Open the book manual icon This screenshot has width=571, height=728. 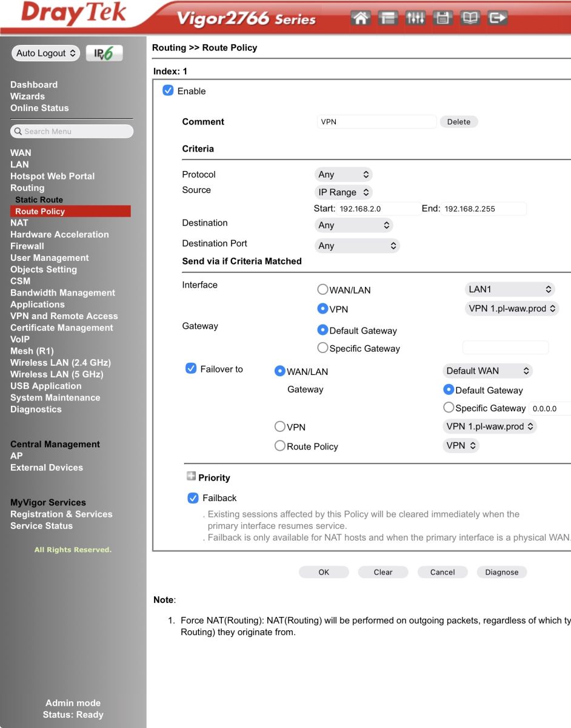470,18
